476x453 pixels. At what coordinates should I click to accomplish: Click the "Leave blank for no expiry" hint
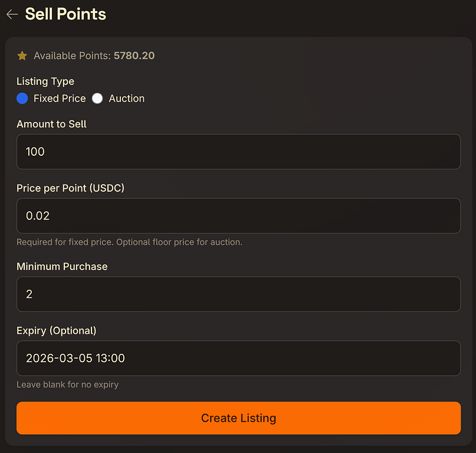pos(67,385)
